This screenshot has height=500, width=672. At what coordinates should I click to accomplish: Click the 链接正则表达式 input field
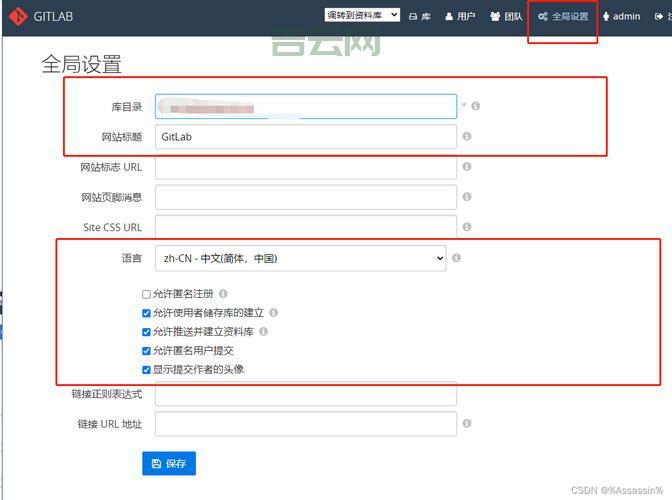[x=306, y=394]
